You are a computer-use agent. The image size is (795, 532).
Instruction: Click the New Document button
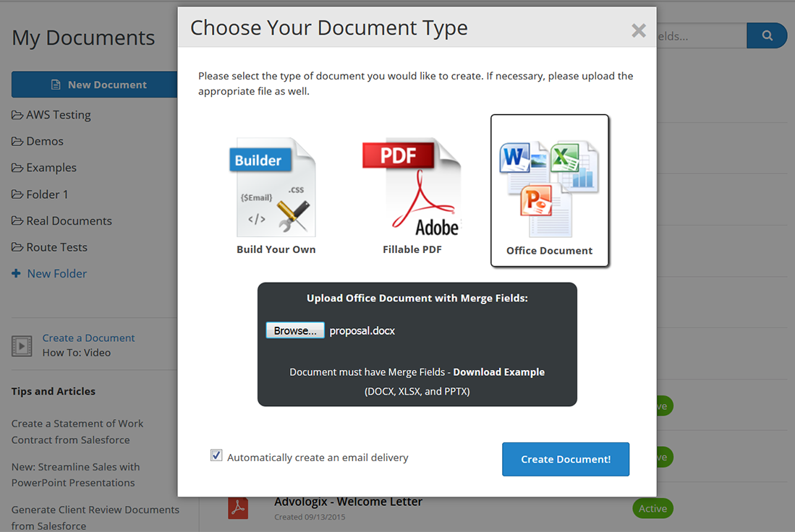click(x=94, y=85)
